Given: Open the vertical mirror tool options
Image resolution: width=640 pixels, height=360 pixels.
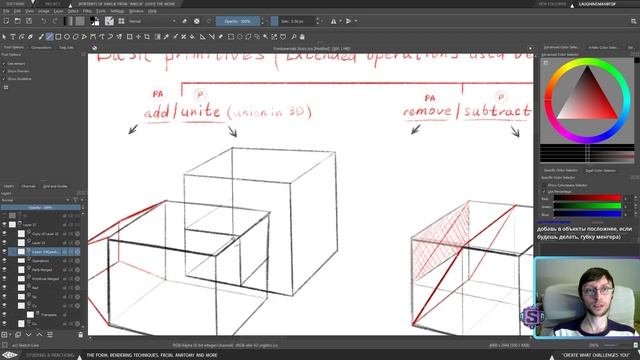Looking at the screenshot, I should click(x=356, y=21).
